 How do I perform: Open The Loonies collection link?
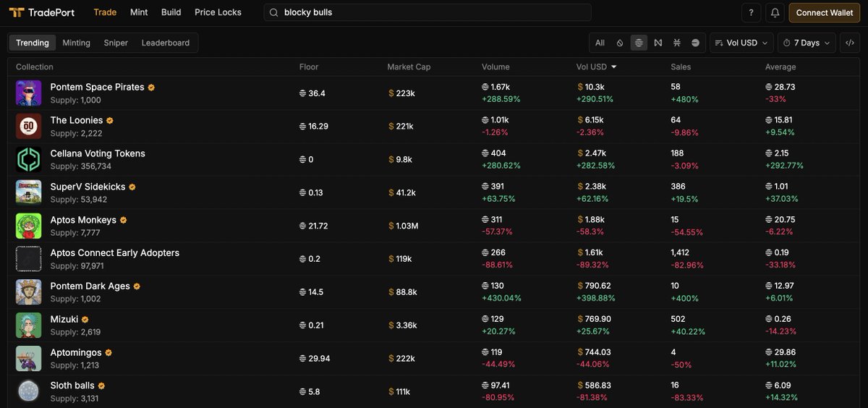(x=77, y=120)
